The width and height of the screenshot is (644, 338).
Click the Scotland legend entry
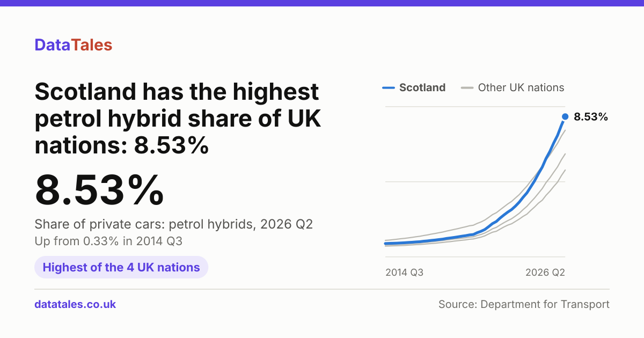coord(414,87)
